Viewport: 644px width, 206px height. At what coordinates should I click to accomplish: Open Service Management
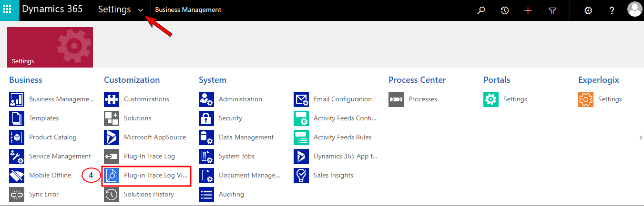pos(60,156)
